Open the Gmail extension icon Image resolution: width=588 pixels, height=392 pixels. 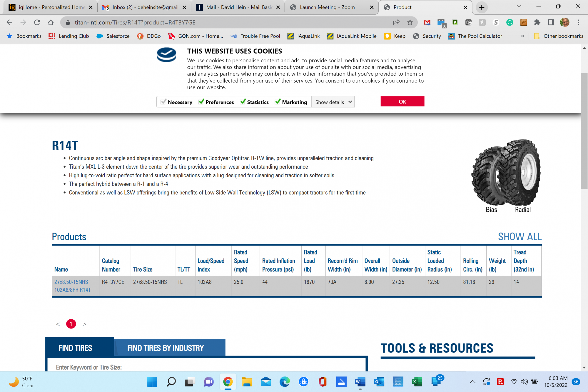click(x=427, y=23)
